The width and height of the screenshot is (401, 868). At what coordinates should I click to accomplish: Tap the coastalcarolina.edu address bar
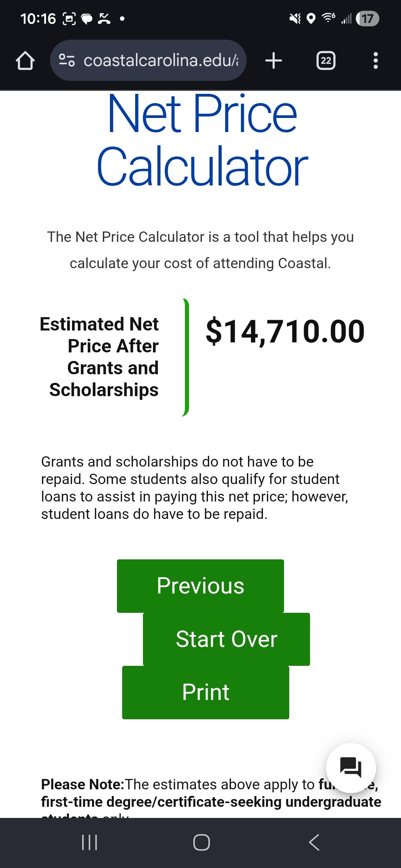[160, 60]
